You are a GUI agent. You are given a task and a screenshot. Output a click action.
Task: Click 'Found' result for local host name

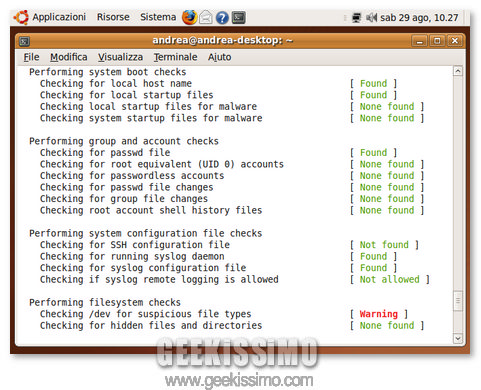[373, 83]
